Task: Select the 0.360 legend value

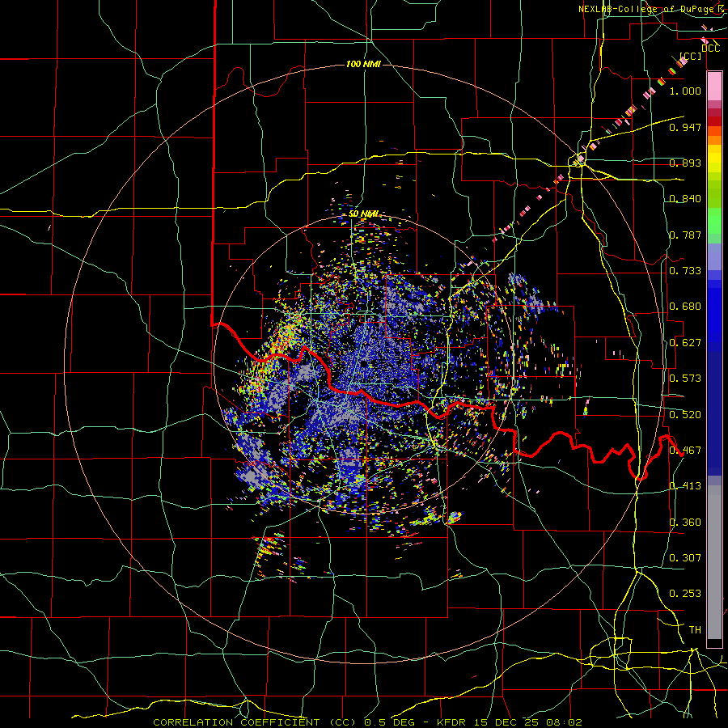Action: 685,523
